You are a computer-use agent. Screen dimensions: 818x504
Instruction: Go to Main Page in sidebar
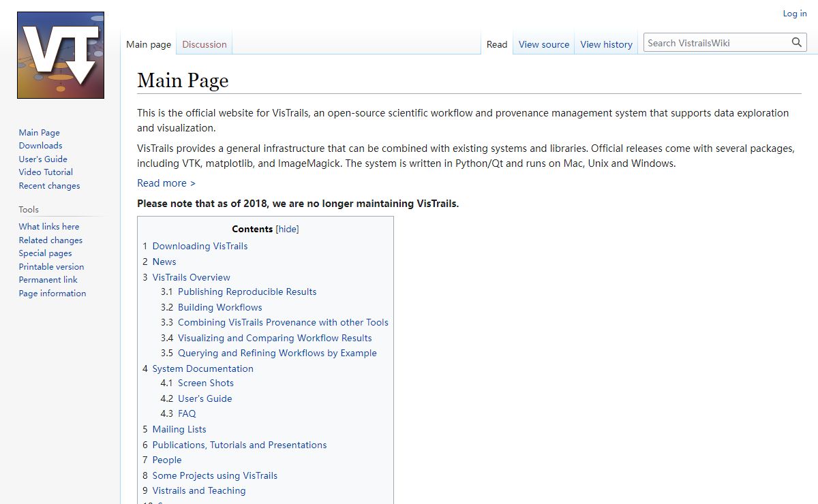tap(40, 133)
